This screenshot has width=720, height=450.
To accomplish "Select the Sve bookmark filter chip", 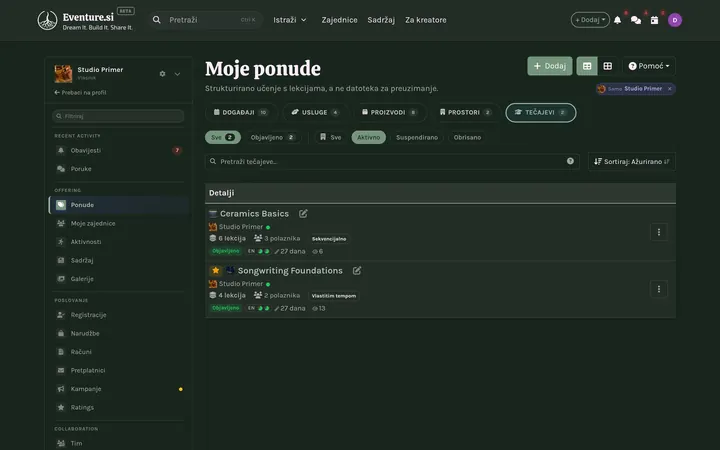I will coord(331,137).
